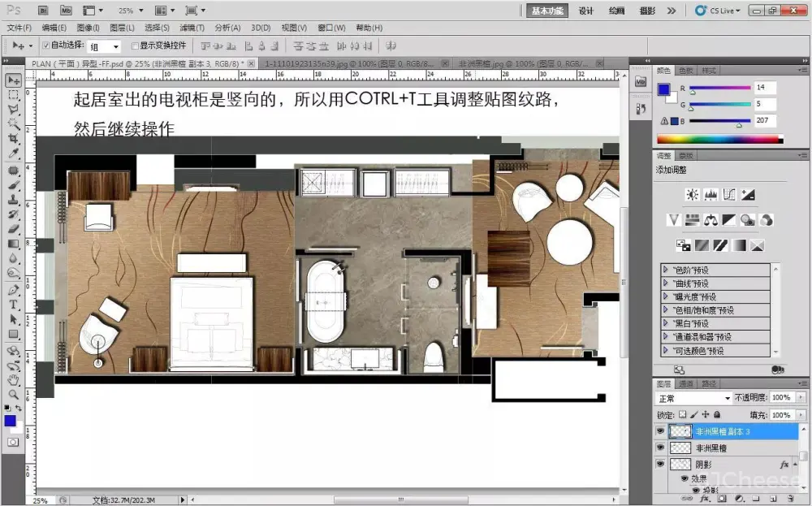Viewport: 812px width, 506px height.
Task: Select the Eyedropper tool
Action: tap(14, 154)
